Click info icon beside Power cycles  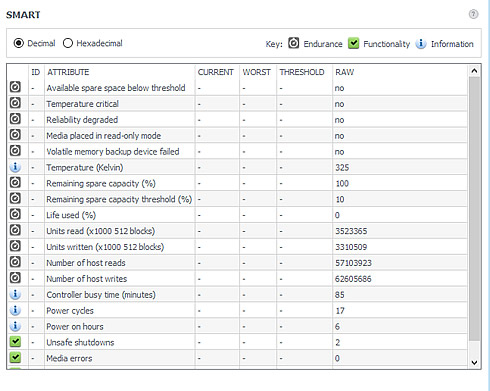pyautogui.click(x=15, y=310)
